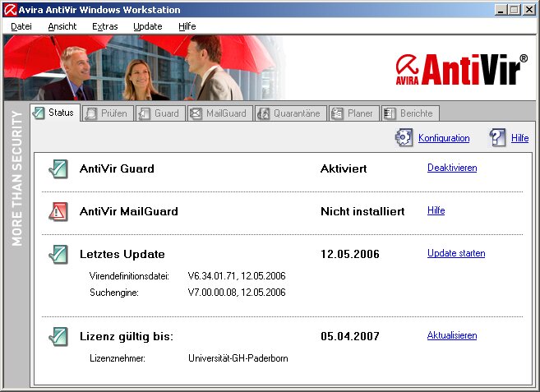Maximize the Avira AntiVir window
This screenshot has height=392, width=540.
514,10
